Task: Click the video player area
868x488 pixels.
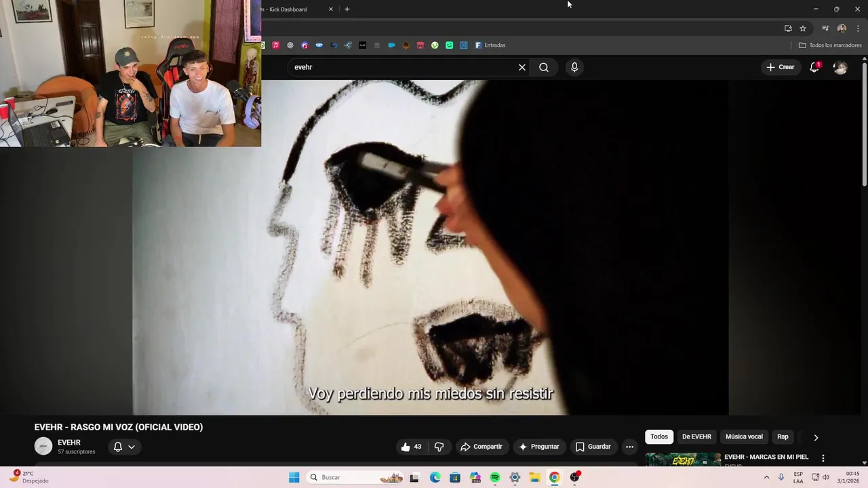Action: point(430,247)
